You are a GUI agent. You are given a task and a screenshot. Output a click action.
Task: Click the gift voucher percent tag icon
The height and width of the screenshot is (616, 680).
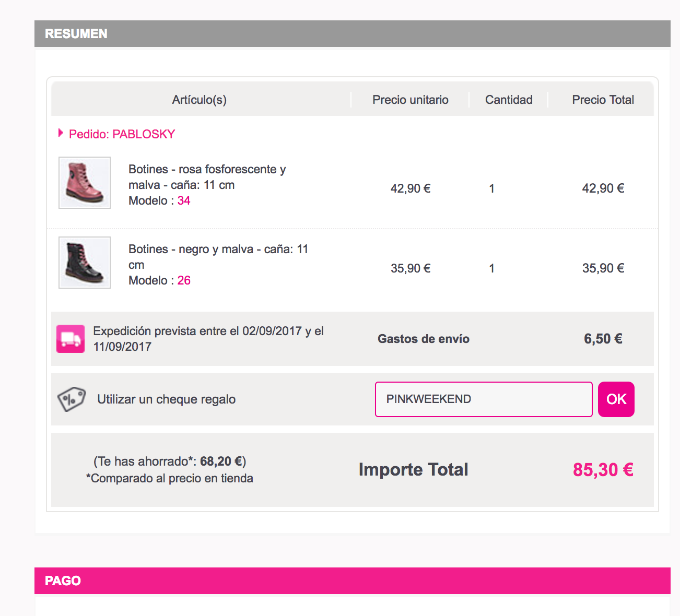72,399
